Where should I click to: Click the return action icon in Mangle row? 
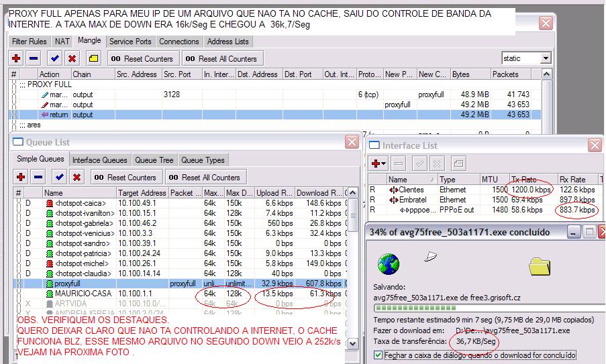point(45,115)
